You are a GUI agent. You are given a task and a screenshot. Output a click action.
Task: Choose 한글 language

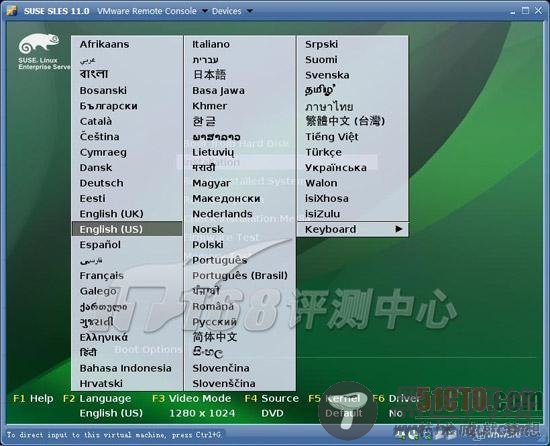click(x=204, y=121)
